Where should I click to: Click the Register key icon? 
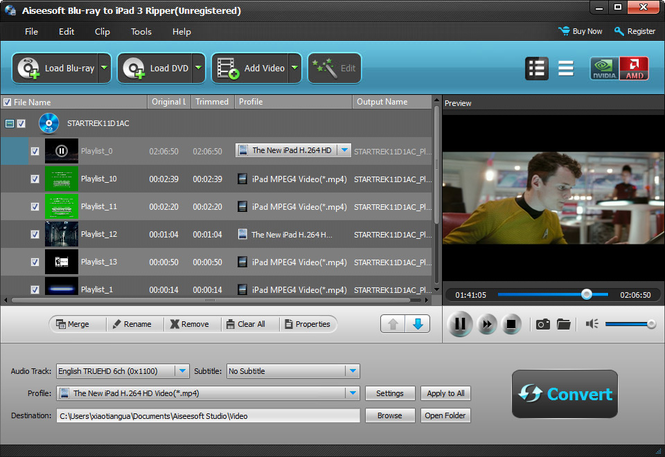click(x=619, y=31)
